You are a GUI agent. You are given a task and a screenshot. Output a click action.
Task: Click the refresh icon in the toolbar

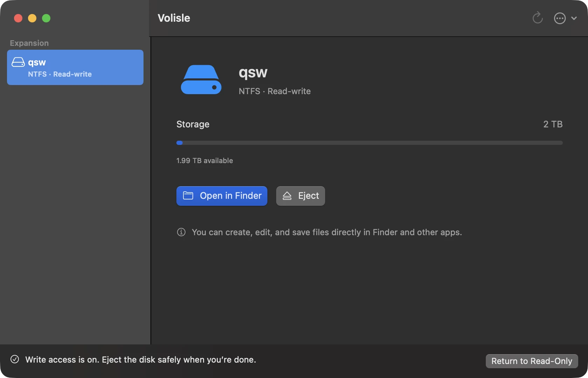538,18
